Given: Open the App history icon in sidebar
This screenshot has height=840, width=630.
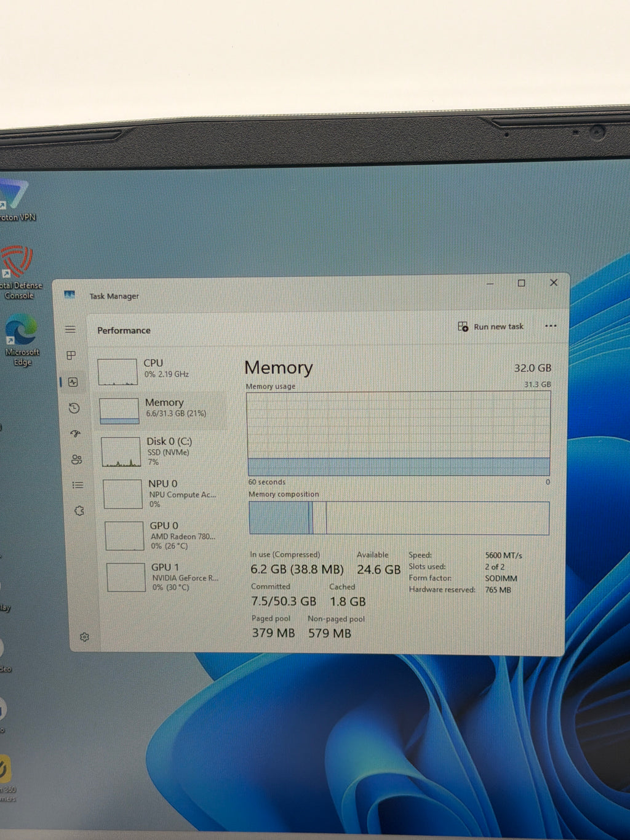Looking at the screenshot, I should point(74,407).
